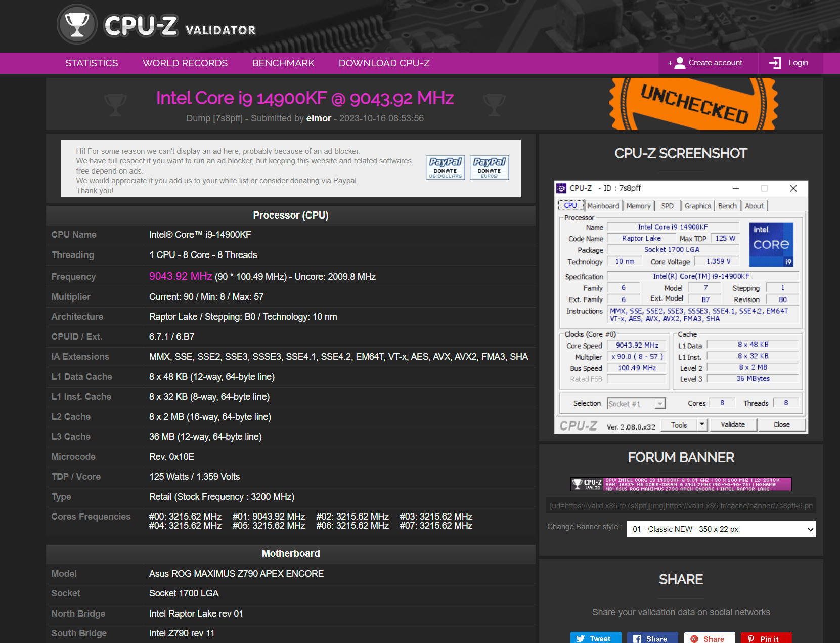Open the Change Banner style dropdown
The image size is (840, 643).
[721, 529]
